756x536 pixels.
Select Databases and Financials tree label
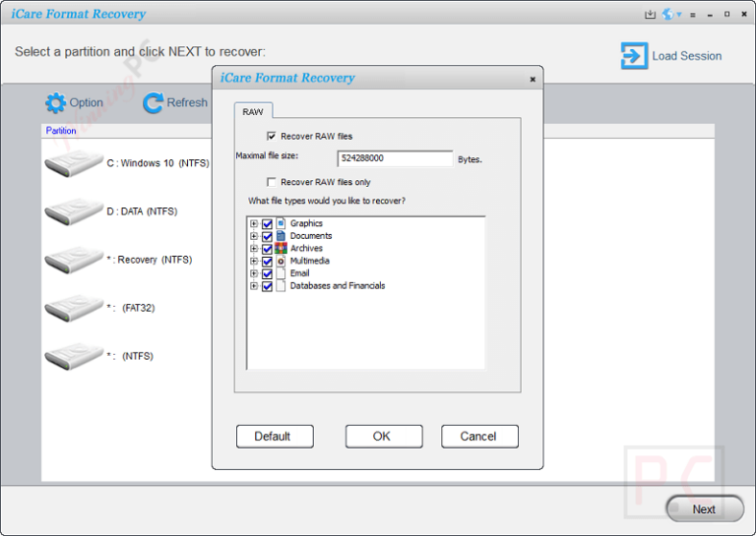click(x=338, y=286)
